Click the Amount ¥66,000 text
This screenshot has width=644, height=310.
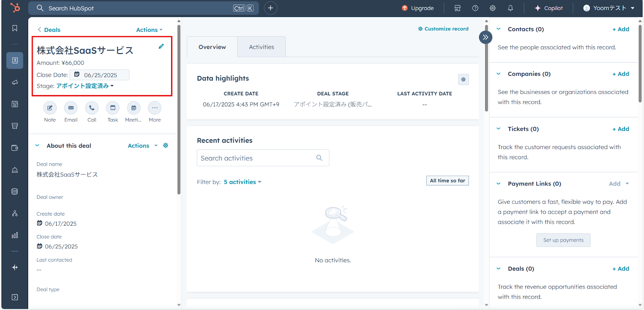60,63
